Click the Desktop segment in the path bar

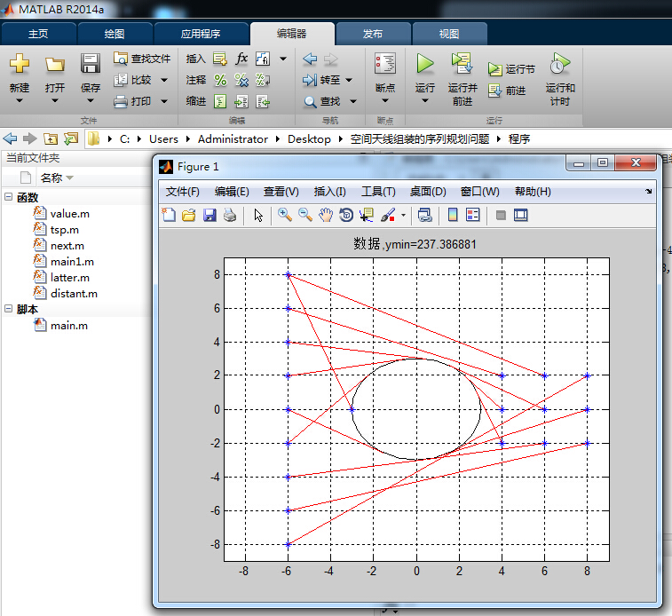[309, 138]
